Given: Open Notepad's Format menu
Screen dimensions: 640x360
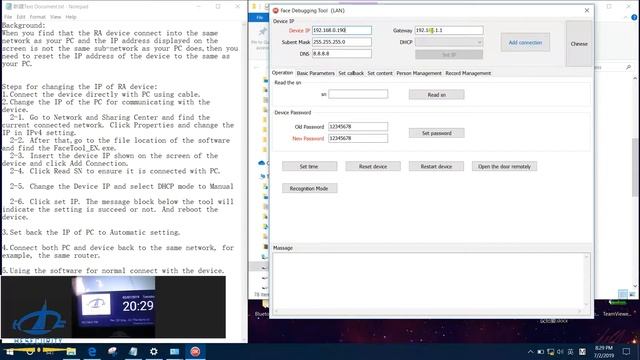Looking at the screenshot, I should [38, 17].
